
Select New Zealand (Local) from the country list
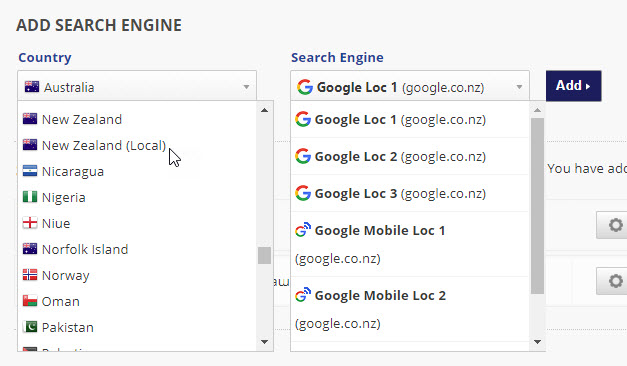[104, 145]
